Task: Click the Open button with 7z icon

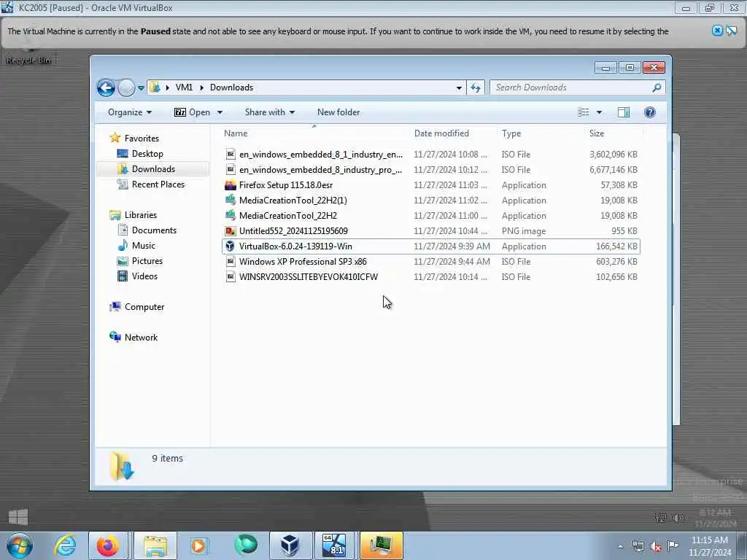Action: tap(193, 112)
